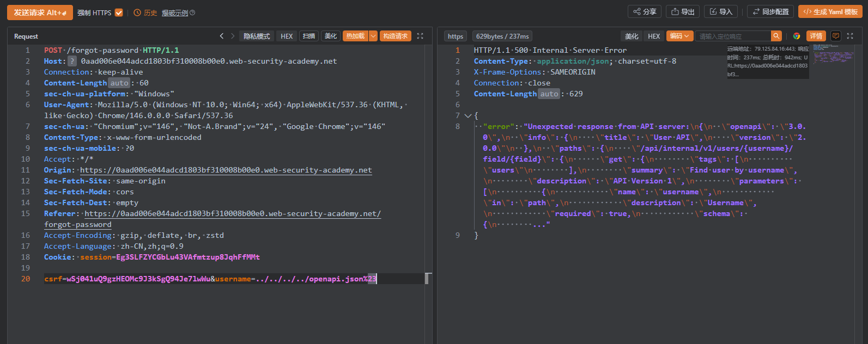Click the response comment bubble icon

tap(835, 36)
